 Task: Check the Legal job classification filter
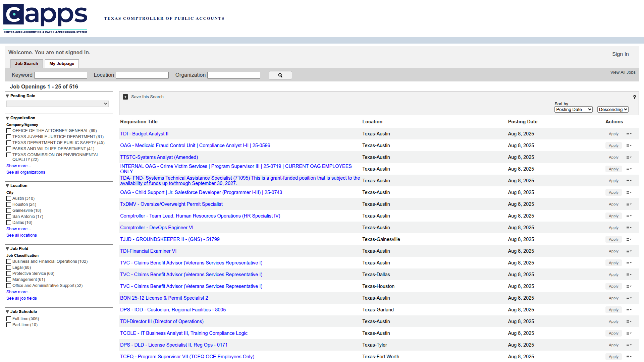[x=9, y=267]
